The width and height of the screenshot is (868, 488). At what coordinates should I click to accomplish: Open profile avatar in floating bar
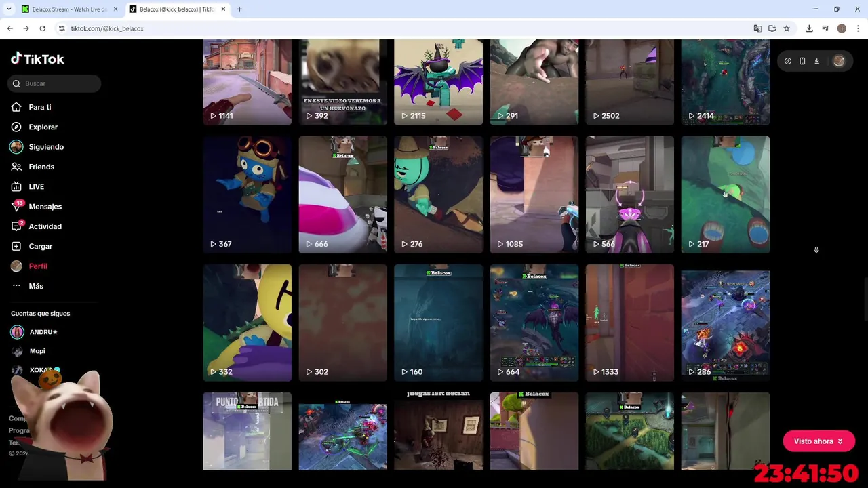click(839, 61)
